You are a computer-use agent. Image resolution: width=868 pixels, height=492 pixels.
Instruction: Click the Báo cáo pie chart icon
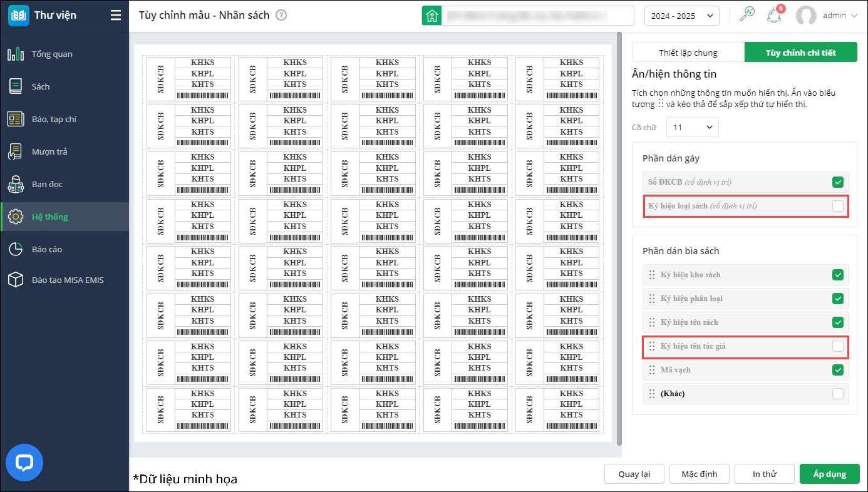click(x=16, y=249)
